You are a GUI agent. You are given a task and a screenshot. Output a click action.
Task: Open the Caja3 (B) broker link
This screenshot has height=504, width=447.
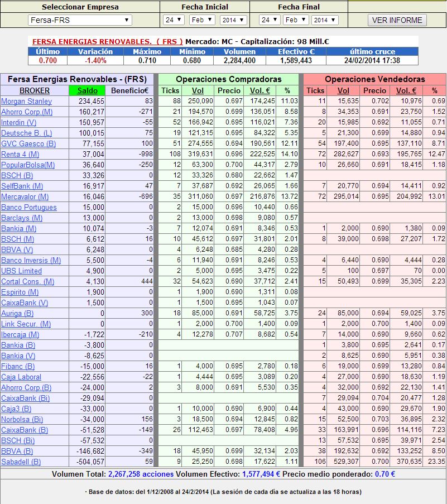click(x=16, y=409)
